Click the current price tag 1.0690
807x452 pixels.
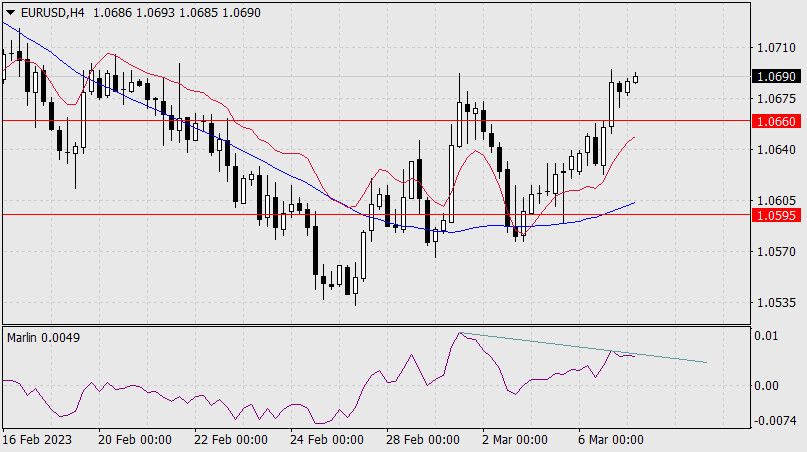pos(776,76)
